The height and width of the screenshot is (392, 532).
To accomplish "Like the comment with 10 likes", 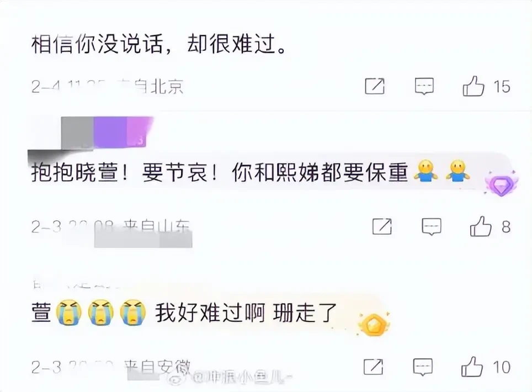I will coord(472,367).
